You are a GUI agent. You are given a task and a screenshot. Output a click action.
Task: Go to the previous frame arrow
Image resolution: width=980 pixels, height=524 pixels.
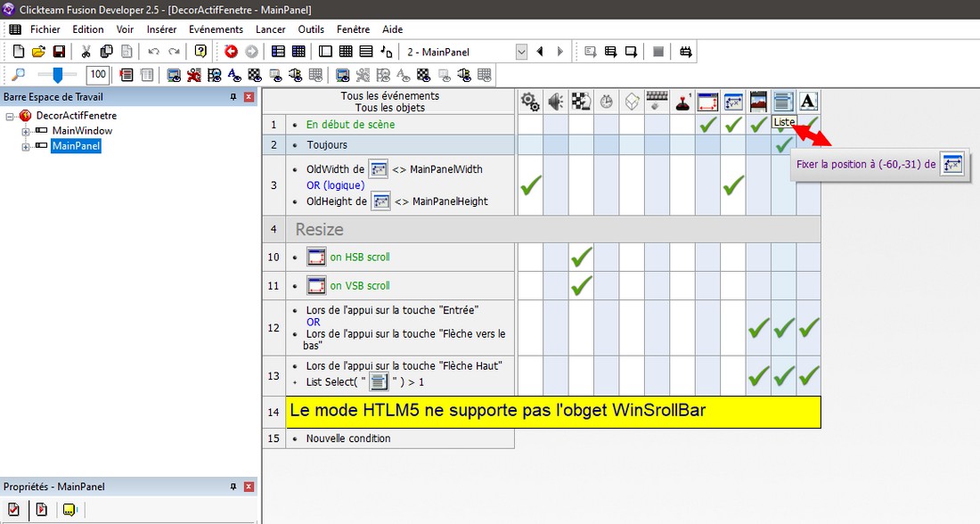click(540, 52)
